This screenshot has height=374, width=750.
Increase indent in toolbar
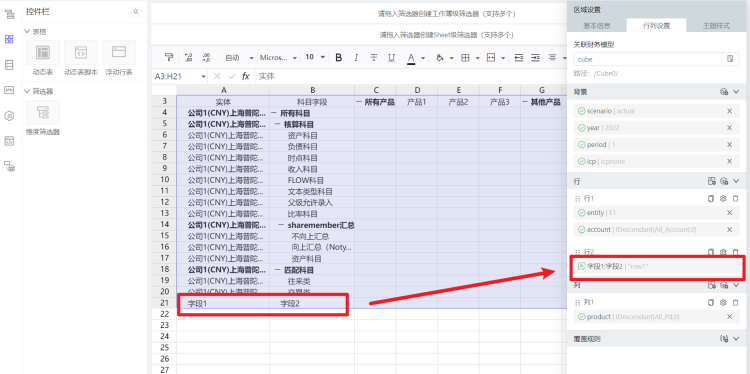pyautogui.click(x=536, y=57)
